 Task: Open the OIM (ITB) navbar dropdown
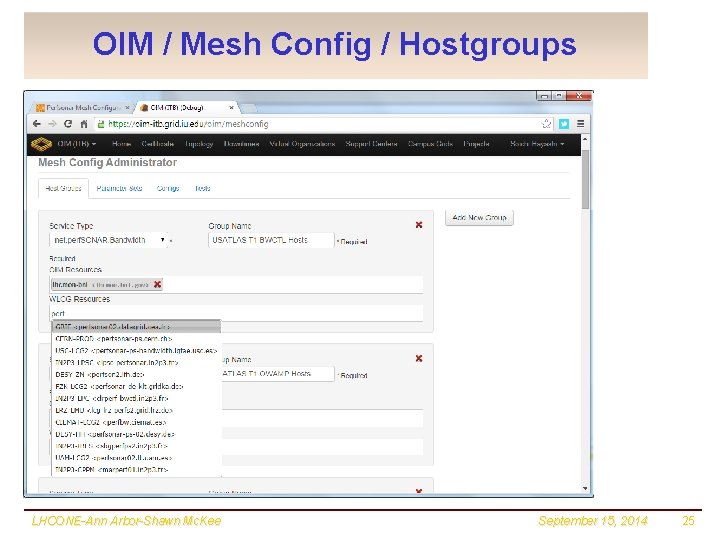click(77, 144)
